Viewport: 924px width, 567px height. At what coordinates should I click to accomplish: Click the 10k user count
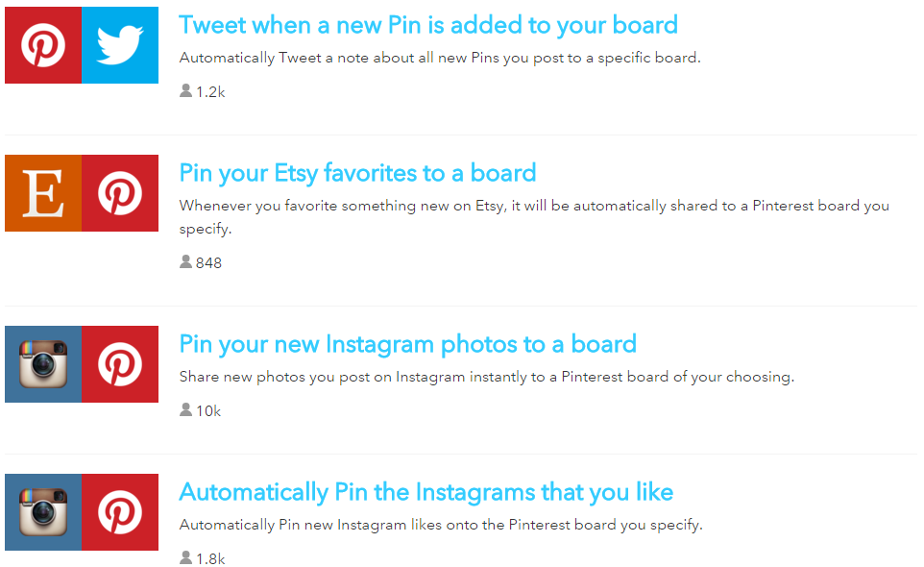(x=208, y=410)
